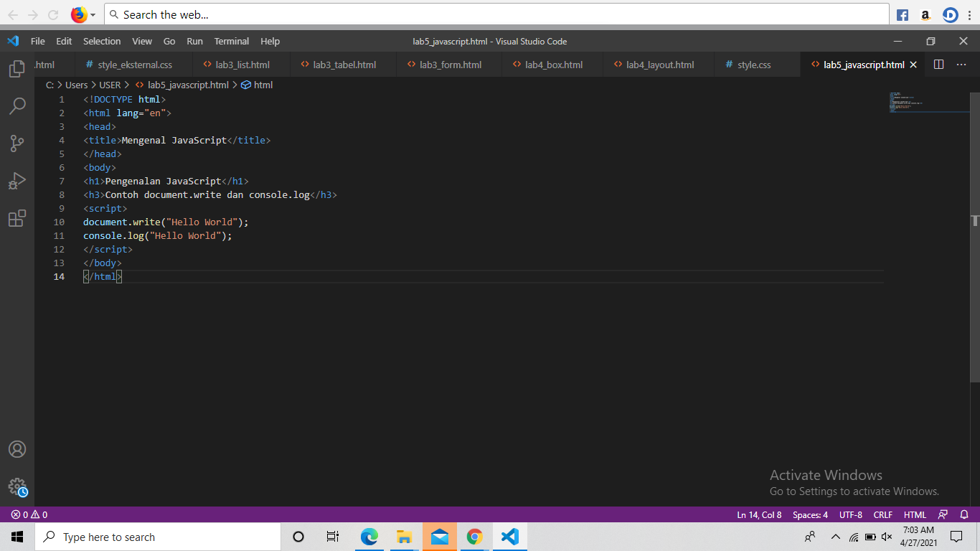This screenshot has height=551, width=980.
Task: Switch to the style.css tab
Action: (755, 64)
